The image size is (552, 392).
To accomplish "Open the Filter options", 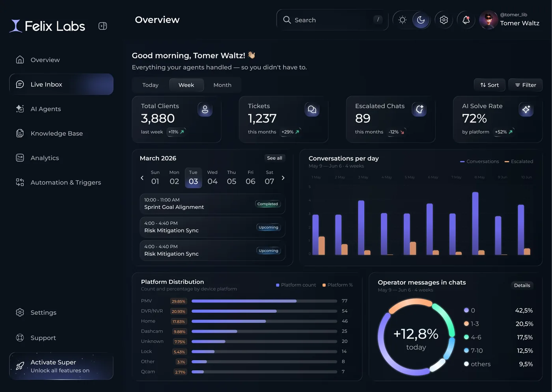I will [x=526, y=85].
